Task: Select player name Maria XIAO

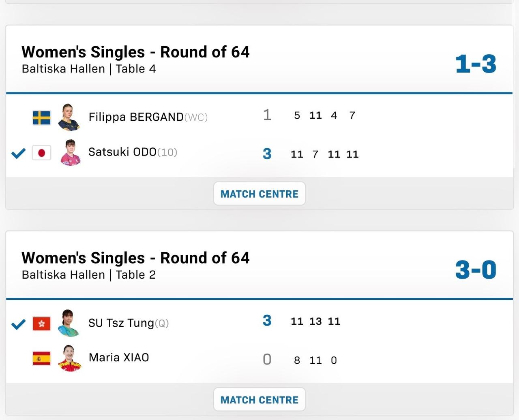Action: pyautogui.click(x=119, y=358)
